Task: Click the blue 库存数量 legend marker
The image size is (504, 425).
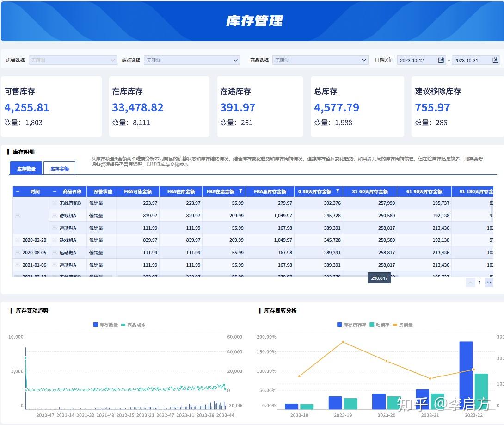Action: click(x=95, y=325)
